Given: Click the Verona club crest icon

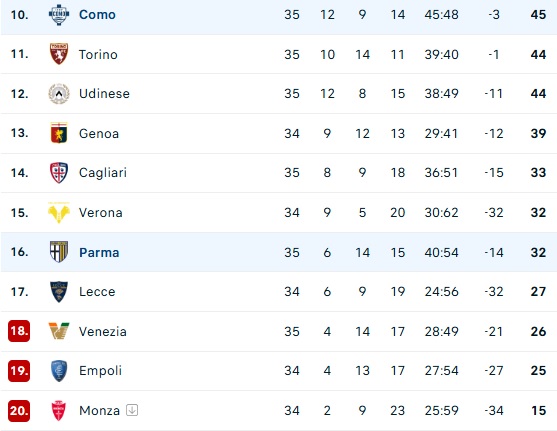Looking at the screenshot, I should pyautogui.click(x=59, y=212).
